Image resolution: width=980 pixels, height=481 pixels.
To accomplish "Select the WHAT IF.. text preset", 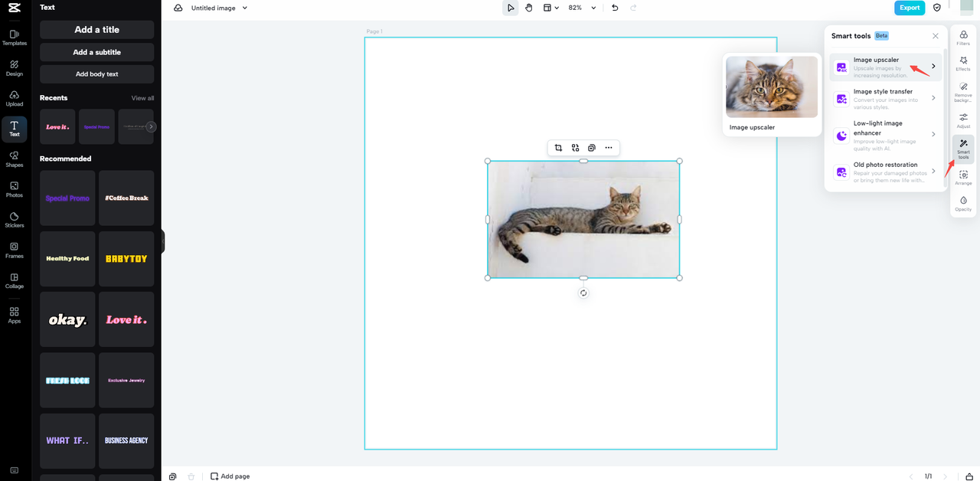I will point(67,440).
